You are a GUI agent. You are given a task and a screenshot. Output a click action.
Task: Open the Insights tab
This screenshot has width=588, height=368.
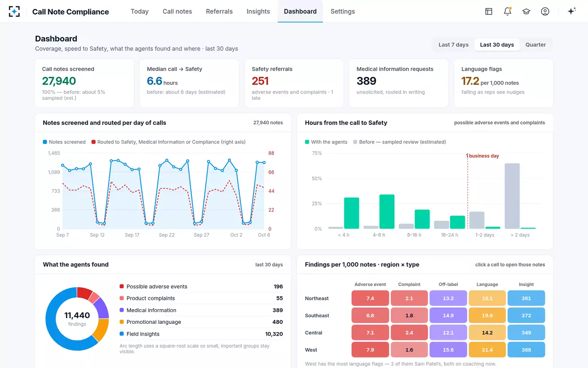coord(258,11)
